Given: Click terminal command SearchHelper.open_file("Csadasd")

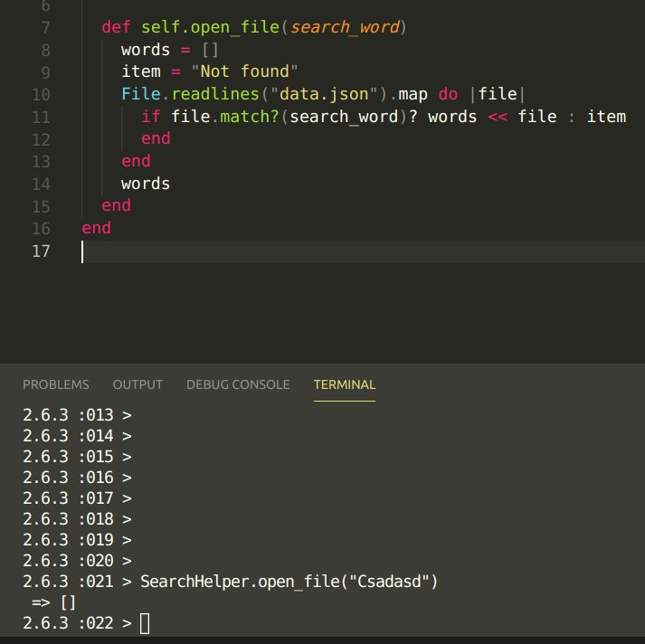Looking at the screenshot, I should (289, 582).
